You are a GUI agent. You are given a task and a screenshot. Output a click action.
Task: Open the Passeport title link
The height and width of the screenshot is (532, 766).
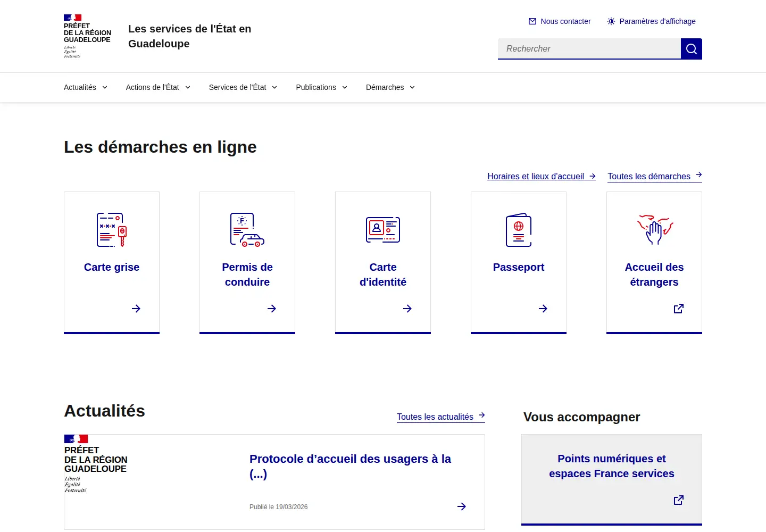(x=519, y=267)
